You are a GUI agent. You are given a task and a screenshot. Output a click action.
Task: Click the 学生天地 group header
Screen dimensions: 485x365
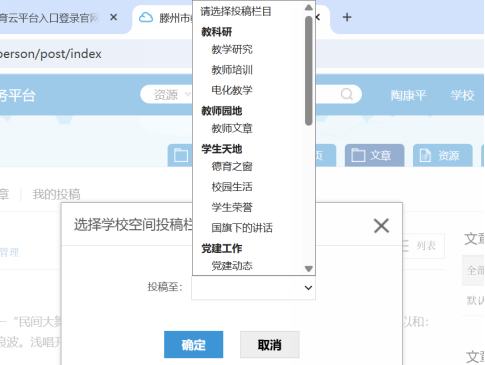[222, 149]
